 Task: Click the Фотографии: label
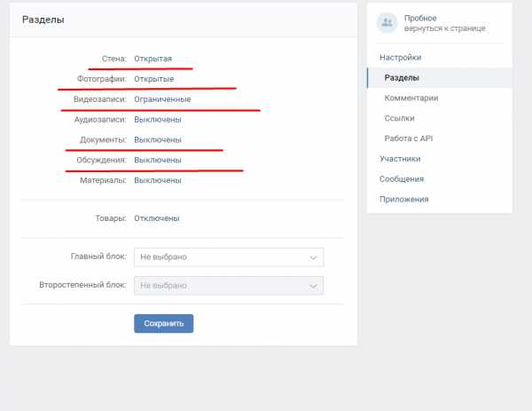point(101,79)
